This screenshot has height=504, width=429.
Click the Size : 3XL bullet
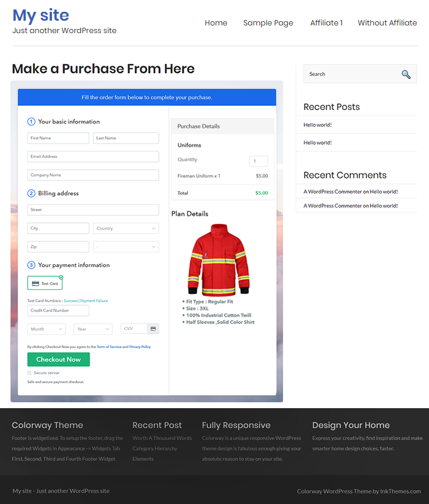coord(197,309)
